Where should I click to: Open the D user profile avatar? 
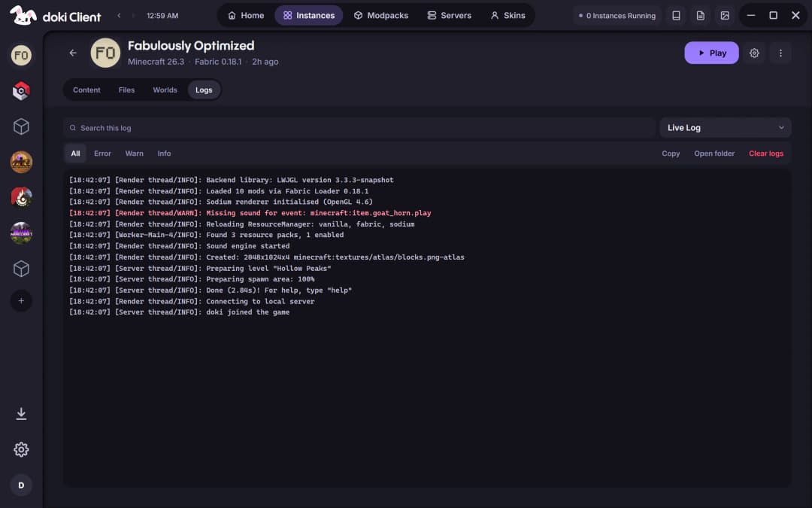point(21,485)
